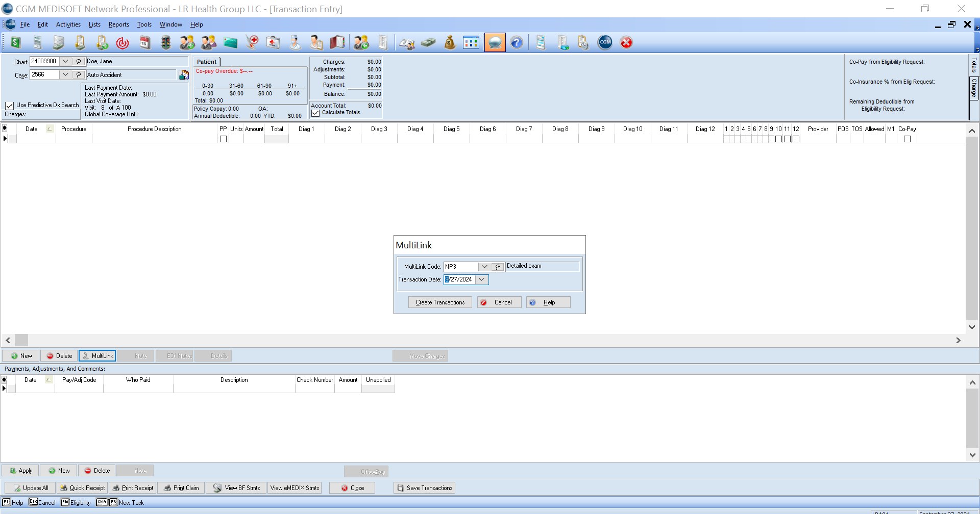Click the Procedure column header
Screen dimensions: 980x514
click(x=74, y=129)
